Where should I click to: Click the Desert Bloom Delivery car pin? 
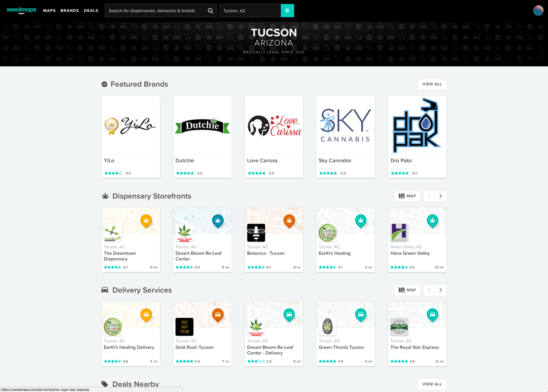(x=289, y=315)
